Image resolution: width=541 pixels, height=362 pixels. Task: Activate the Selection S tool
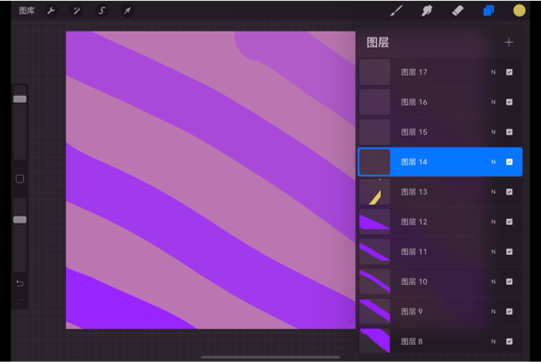coord(102,11)
